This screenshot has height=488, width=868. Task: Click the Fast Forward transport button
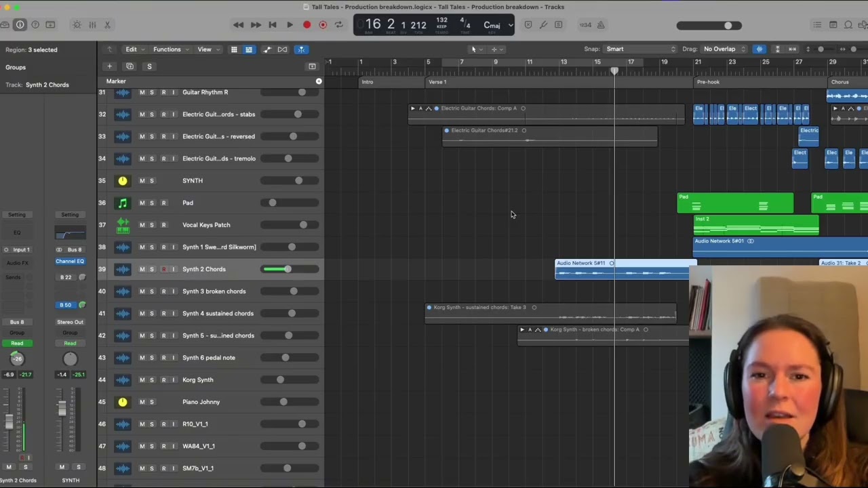click(x=256, y=25)
